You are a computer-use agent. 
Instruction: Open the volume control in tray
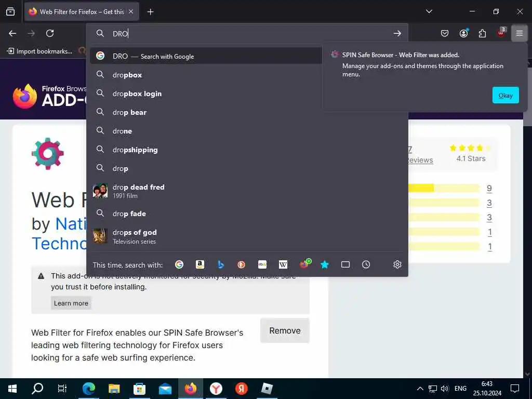click(x=445, y=389)
